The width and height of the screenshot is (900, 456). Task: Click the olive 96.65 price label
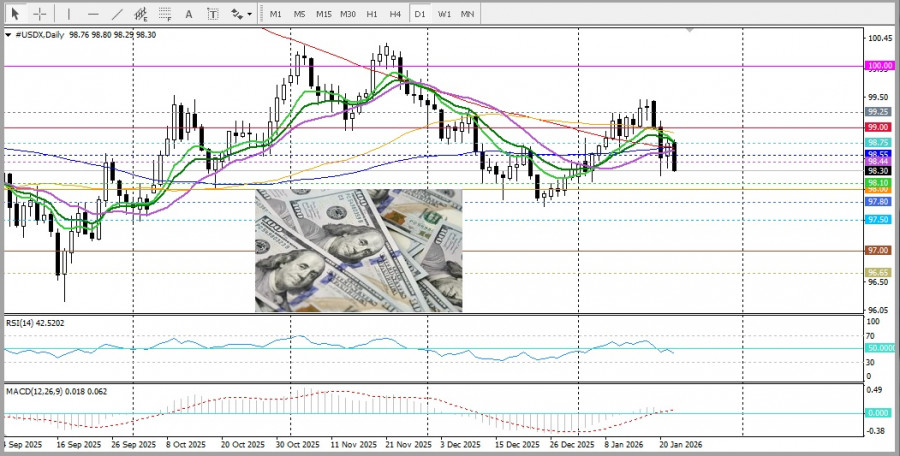point(878,272)
